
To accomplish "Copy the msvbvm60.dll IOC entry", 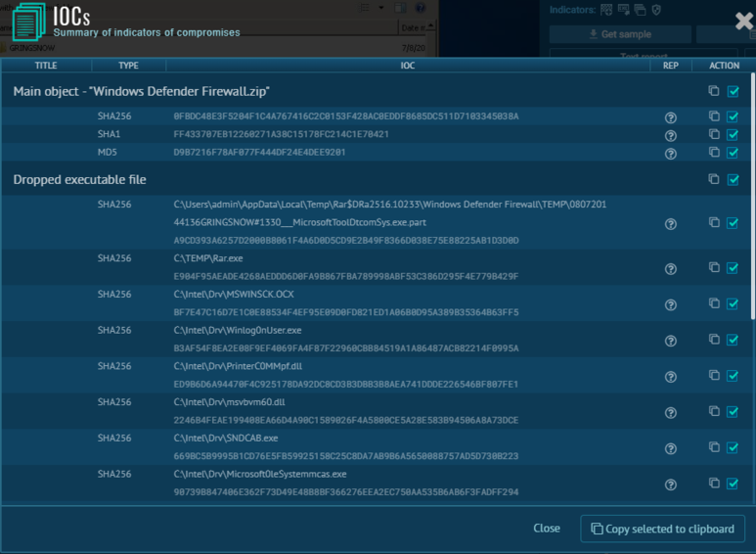I will 714,411.
